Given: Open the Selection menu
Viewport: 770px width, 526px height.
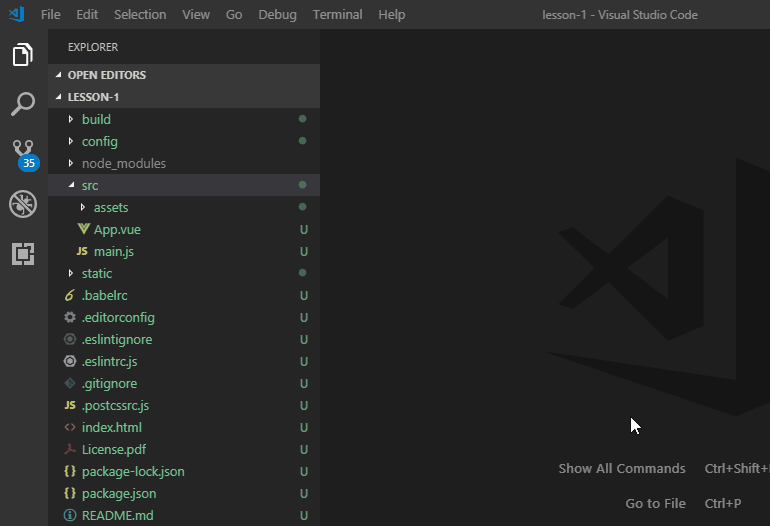Looking at the screenshot, I should pos(140,15).
